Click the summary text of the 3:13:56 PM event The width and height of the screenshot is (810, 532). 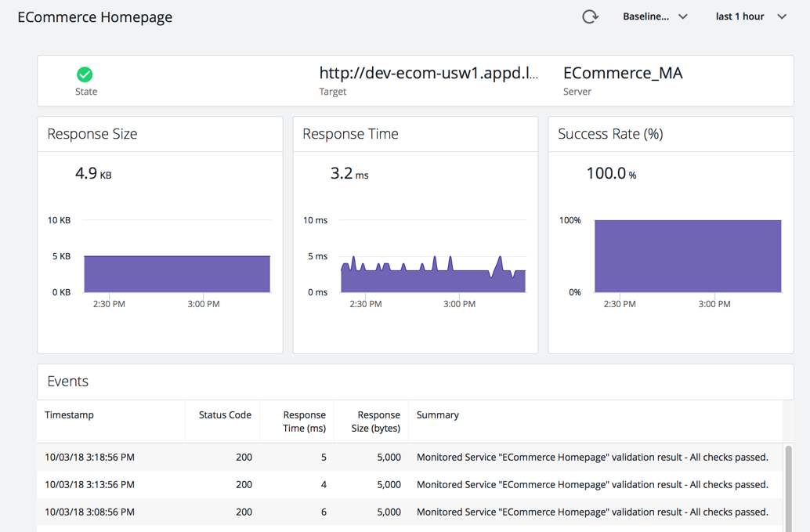pyautogui.click(x=592, y=484)
